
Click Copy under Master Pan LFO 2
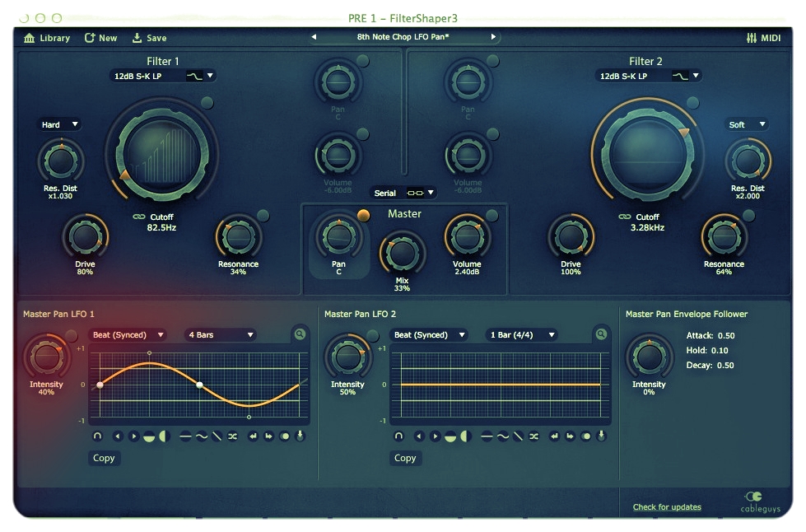coord(405,458)
